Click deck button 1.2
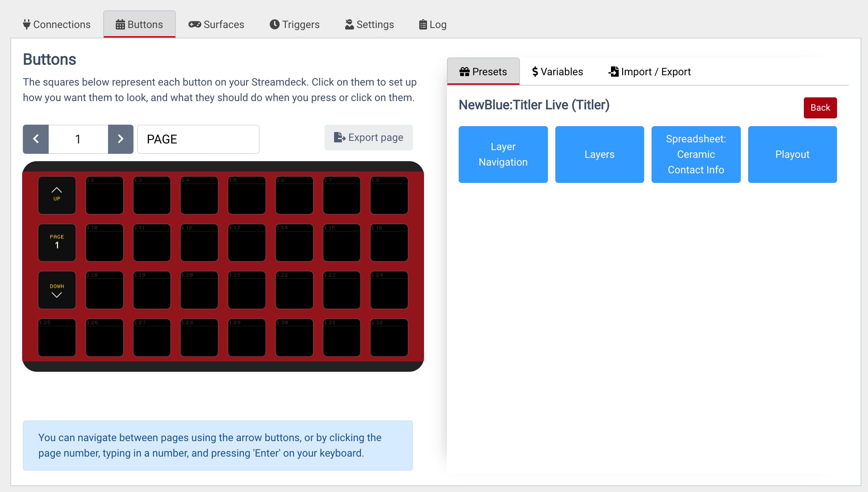 click(x=104, y=195)
